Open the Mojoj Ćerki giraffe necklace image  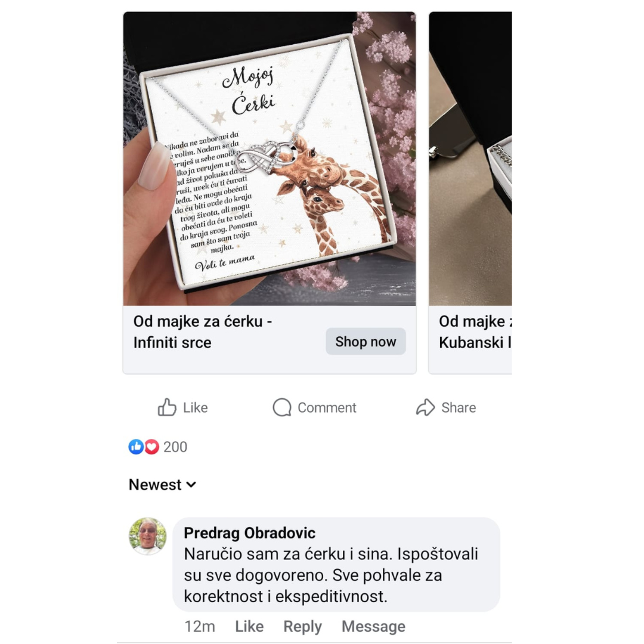270,159
